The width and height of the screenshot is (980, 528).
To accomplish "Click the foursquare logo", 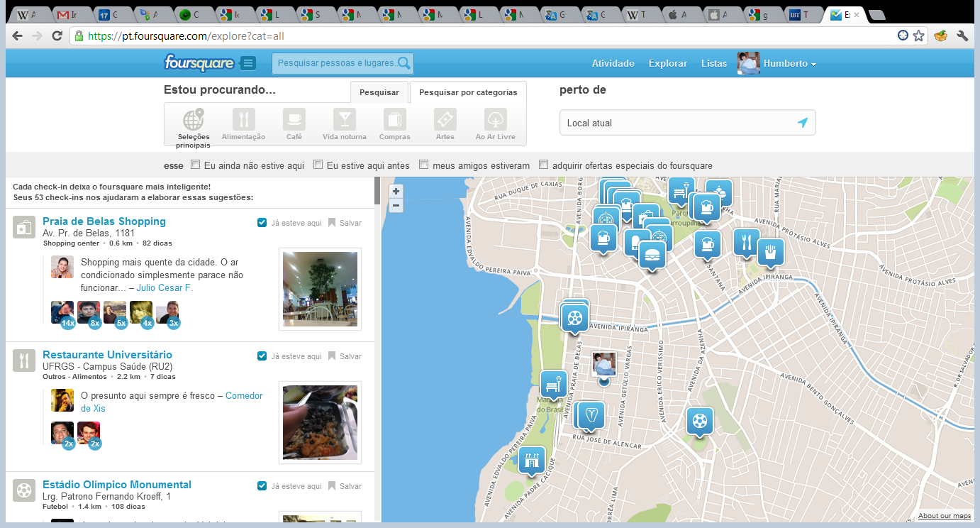I will point(199,62).
